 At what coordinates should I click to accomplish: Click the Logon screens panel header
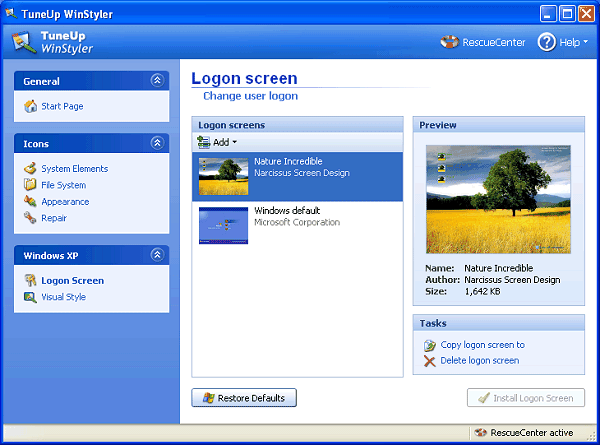point(297,125)
